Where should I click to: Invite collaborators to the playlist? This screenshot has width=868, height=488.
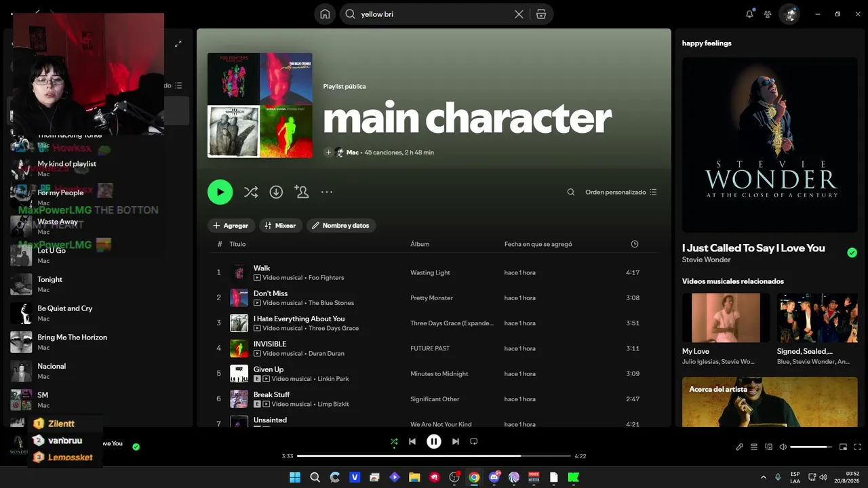pos(302,192)
